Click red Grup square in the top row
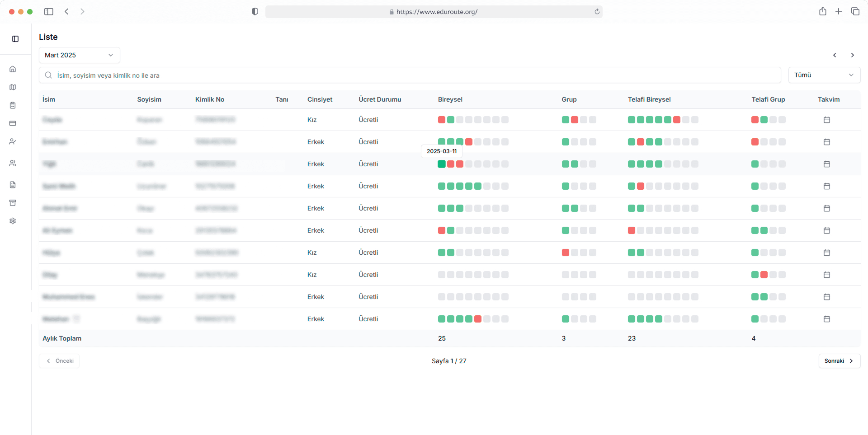 tap(575, 120)
